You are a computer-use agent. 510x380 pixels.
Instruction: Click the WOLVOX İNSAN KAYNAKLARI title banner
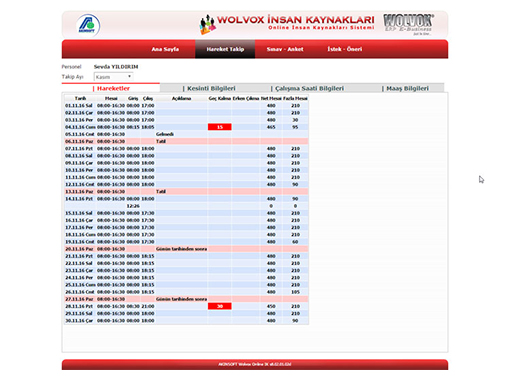[295, 22]
